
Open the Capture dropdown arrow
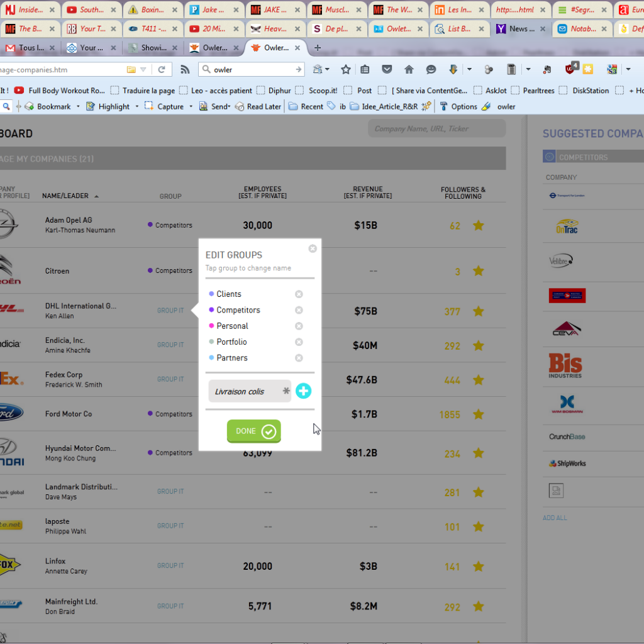[x=191, y=107]
